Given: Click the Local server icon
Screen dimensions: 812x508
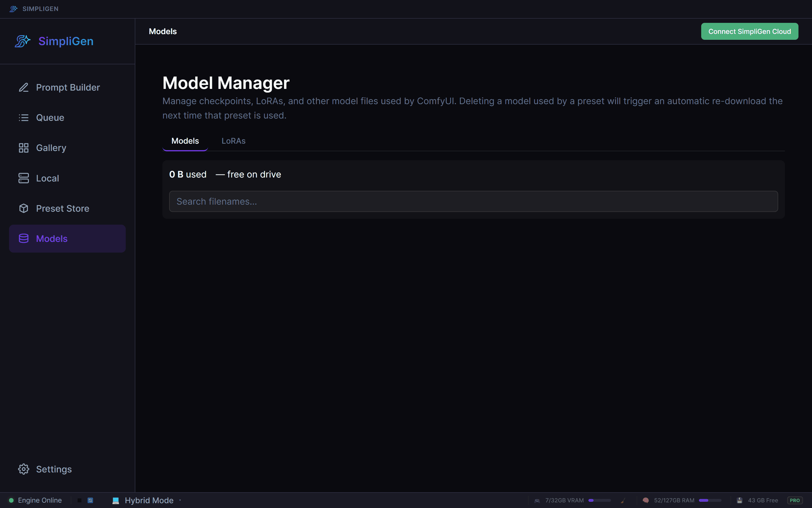Looking at the screenshot, I should tap(23, 178).
